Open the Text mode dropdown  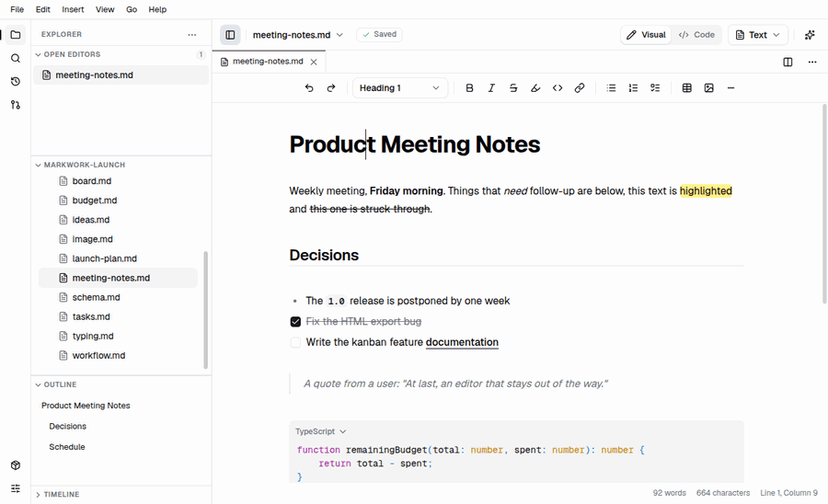[x=758, y=35]
